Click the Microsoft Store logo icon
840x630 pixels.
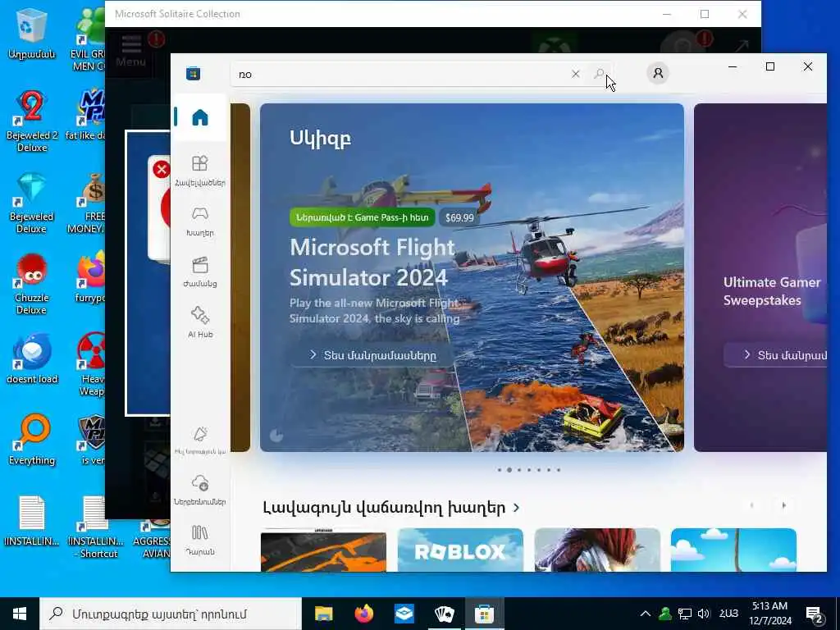(194, 73)
